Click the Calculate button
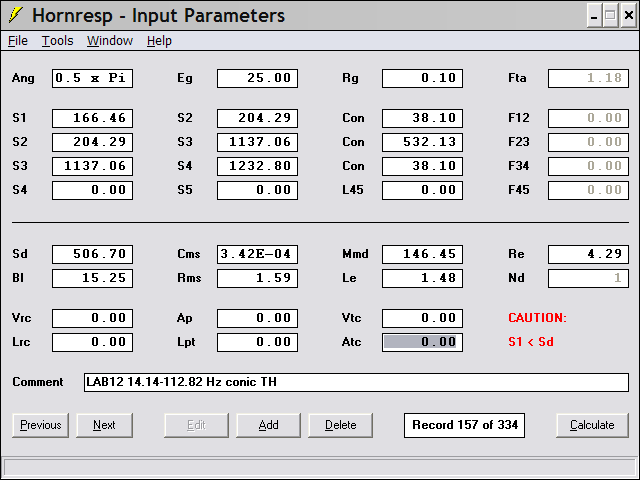The image size is (640, 480). [592, 425]
